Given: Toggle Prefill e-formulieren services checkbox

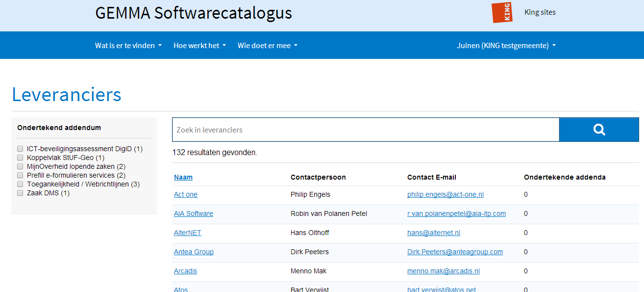Looking at the screenshot, I should click(20, 175).
